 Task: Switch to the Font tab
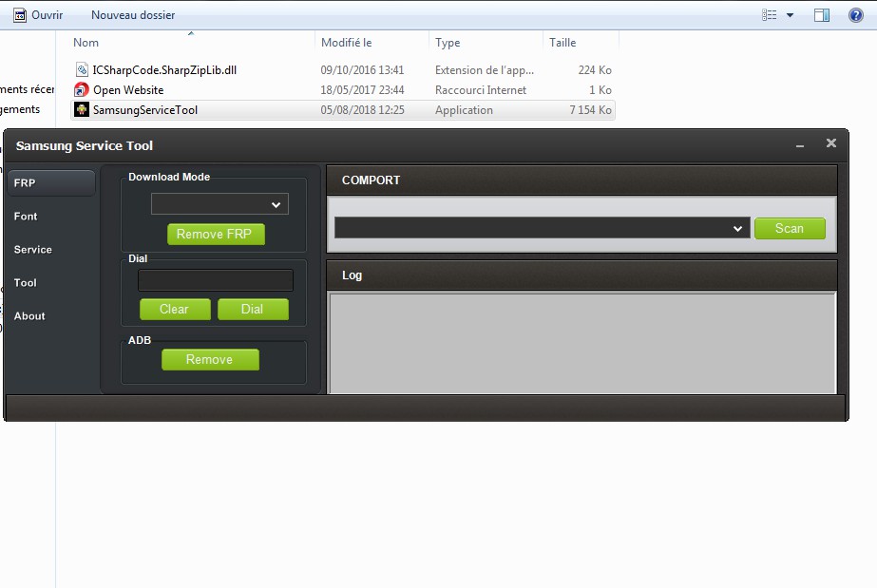[x=26, y=217]
